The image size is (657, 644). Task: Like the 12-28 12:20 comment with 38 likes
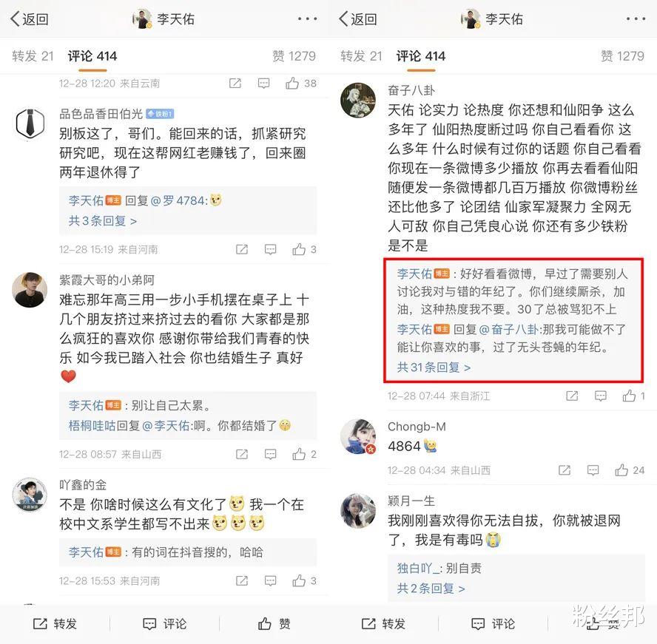point(292,84)
